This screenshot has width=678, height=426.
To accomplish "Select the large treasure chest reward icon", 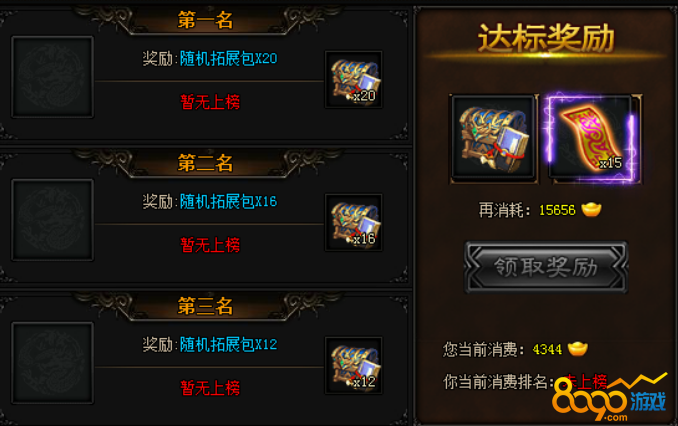I will 493,138.
